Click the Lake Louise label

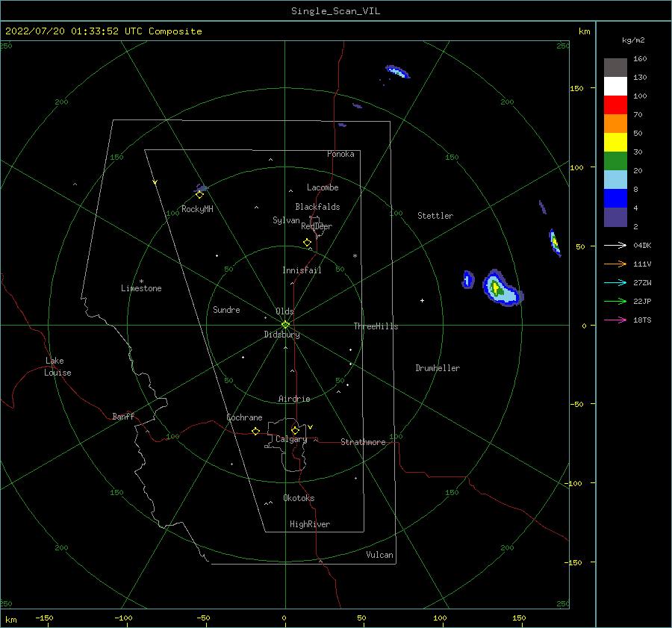(57, 367)
